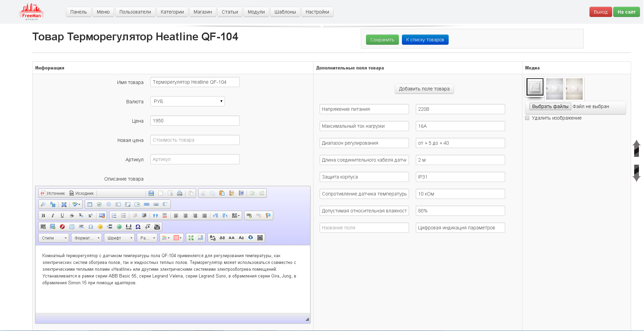Image resolution: width=644 pixels, height=331 pixels.
Task: Toggle bold formatting in the editor
Action: pyautogui.click(x=43, y=215)
